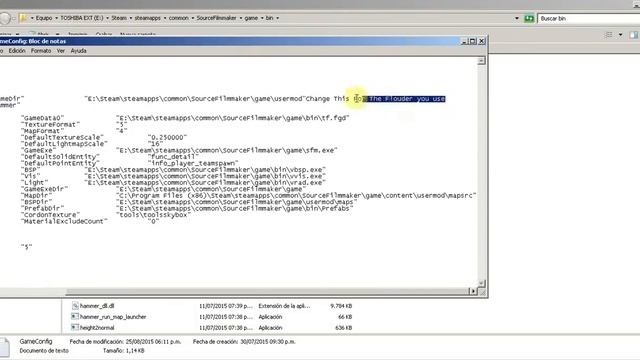Click the "info_player_teamspawn" value text
640x360 pixels.
(193, 163)
